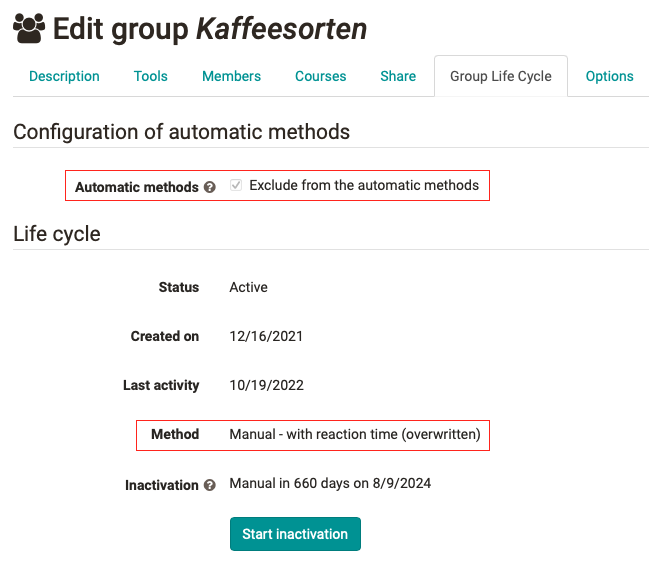This screenshot has width=649, height=566.
Task: Click the Created on field label
Action: coord(165,336)
